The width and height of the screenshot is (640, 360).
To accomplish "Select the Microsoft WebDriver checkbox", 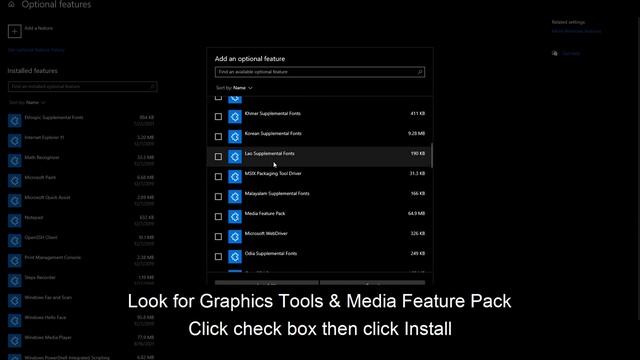I will pyautogui.click(x=218, y=237).
